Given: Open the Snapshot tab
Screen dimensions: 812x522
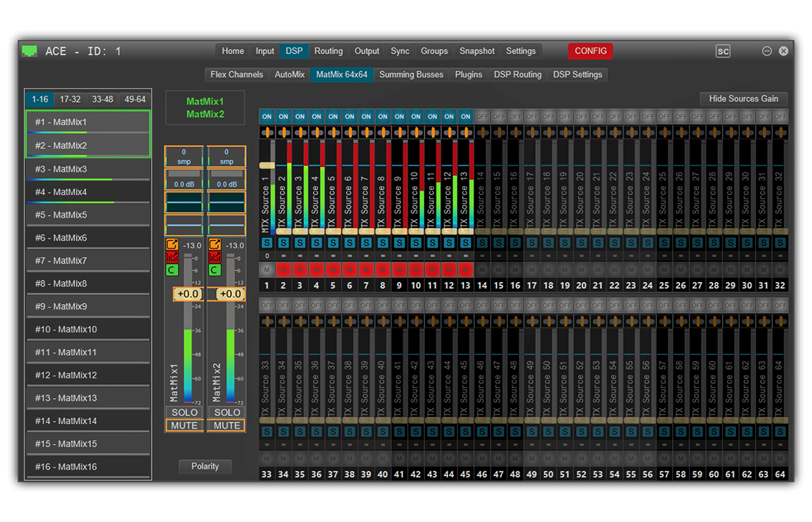Looking at the screenshot, I should coord(477,51).
